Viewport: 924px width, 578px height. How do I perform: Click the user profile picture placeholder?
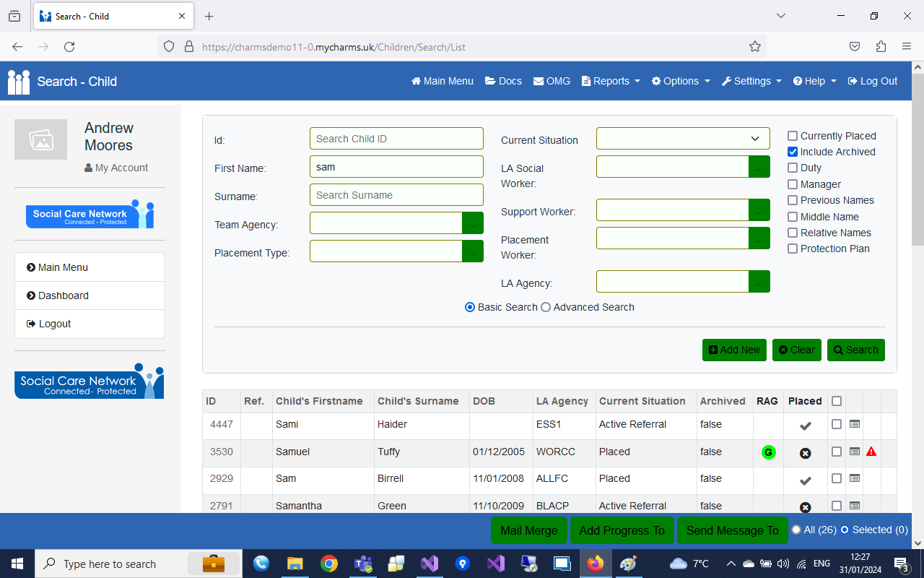tap(40, 139)
